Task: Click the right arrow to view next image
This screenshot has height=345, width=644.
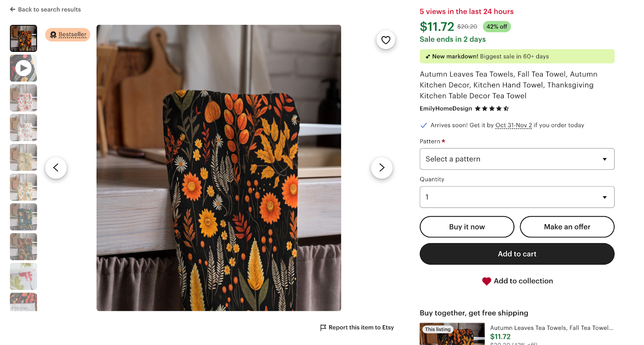Action: (381, 168)
